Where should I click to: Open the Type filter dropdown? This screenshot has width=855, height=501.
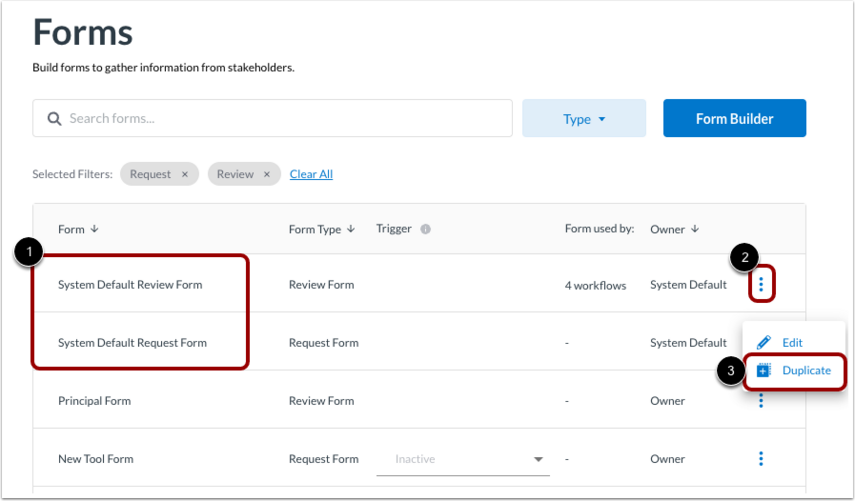[584, 118]
